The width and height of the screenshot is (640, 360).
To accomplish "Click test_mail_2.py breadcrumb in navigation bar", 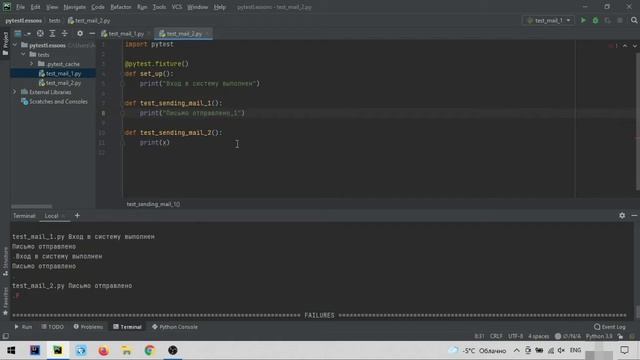I will click(x=89, y=20).
